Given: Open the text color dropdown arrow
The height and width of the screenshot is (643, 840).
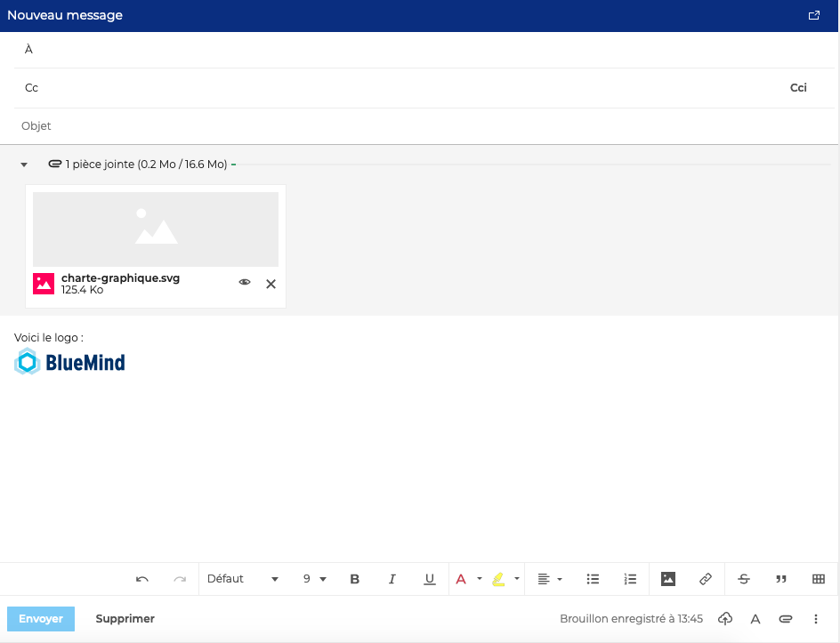Looking at the screenshot, I should [480, 579].
